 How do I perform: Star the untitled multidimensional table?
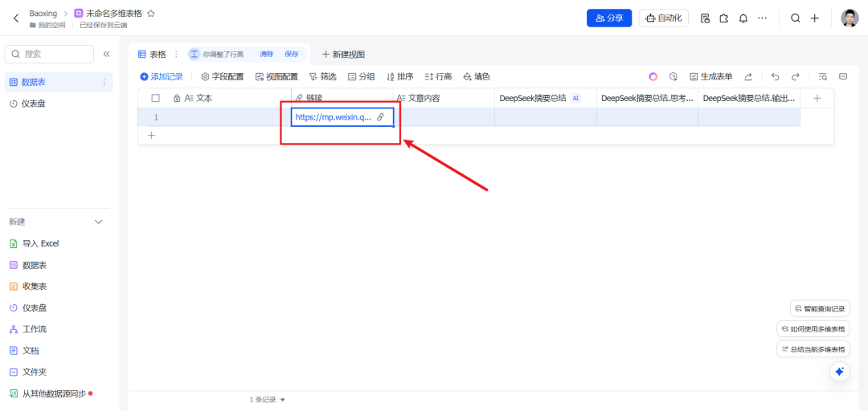coord(150,14)
